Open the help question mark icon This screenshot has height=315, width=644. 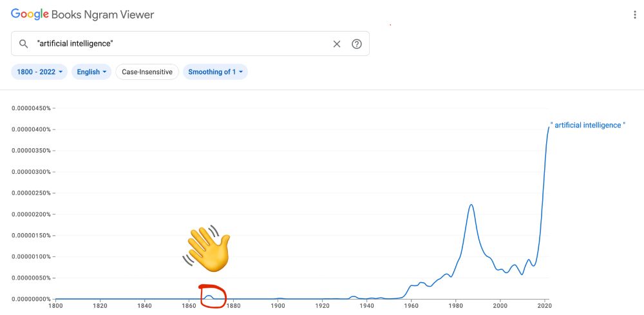357,44
